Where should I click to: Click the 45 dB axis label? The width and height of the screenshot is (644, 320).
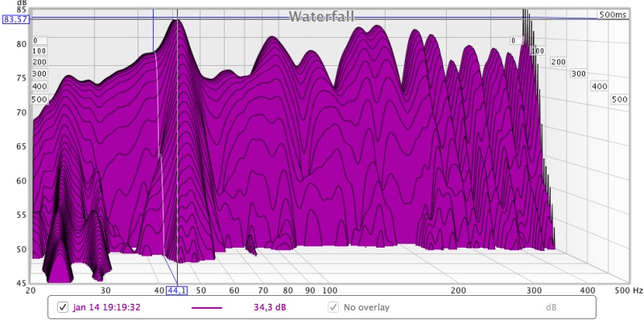(x=23, y=283)
